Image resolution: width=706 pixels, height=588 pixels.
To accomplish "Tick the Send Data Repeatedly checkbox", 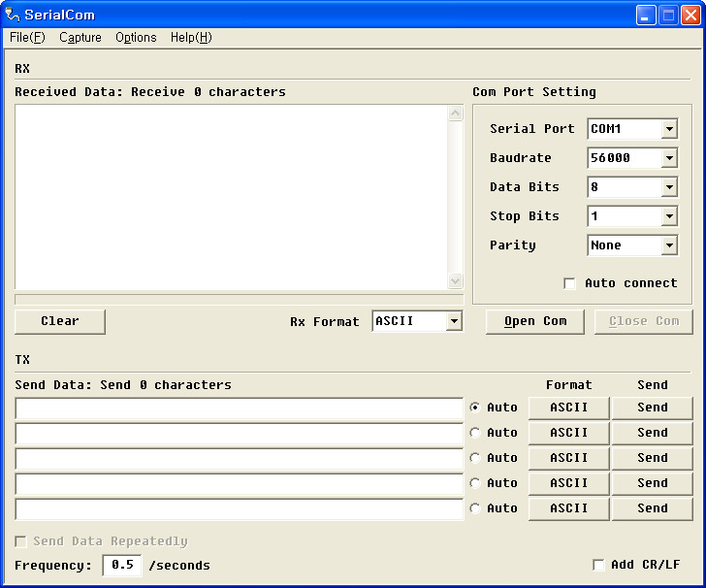I will point(20,541).
